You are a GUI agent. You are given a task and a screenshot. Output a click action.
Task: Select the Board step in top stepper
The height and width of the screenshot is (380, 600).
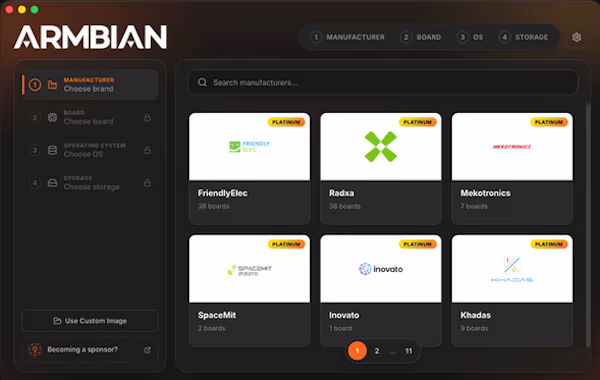click(x=421, y=37)
